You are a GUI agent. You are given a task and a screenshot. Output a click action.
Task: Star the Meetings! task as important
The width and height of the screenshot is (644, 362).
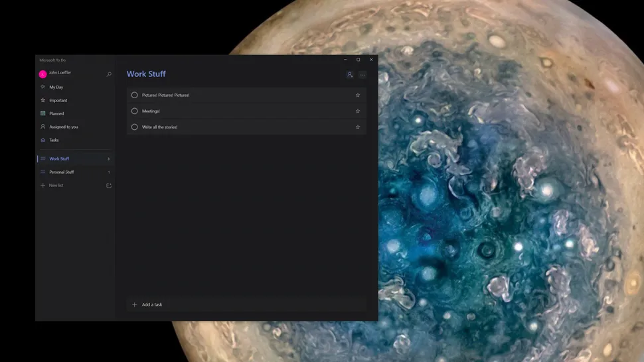(x=358, y=111)
